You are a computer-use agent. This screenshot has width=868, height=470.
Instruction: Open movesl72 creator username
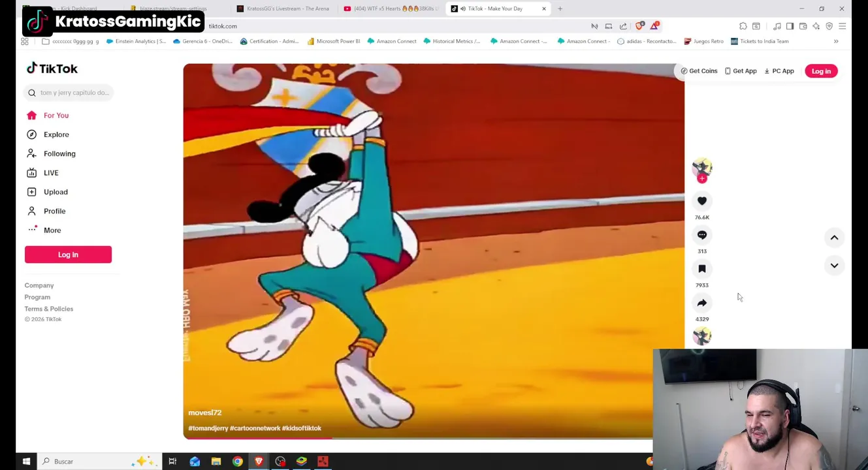[x=205, y=413]
